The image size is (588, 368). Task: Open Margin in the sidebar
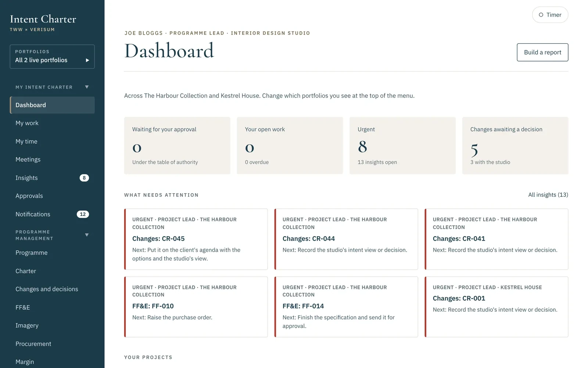pos(52,362)
